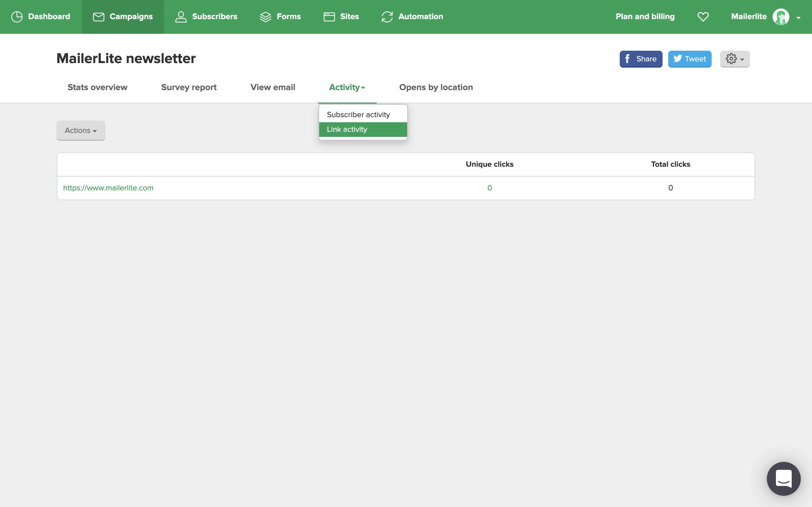Viewport: 812px width, 507px height.
Task: Click the Mailerlite profile avatar
Action: coord(781,17)
